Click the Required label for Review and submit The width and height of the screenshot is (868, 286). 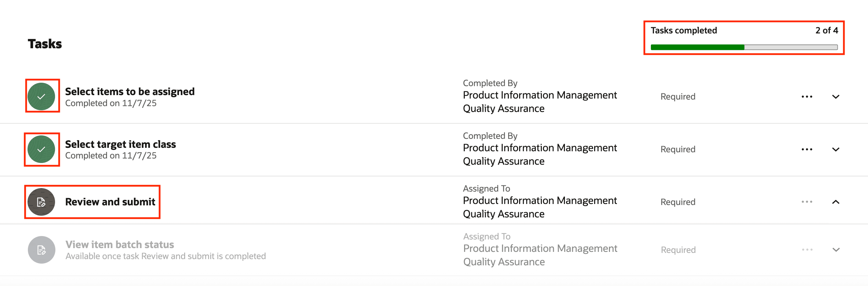[678, 202]
